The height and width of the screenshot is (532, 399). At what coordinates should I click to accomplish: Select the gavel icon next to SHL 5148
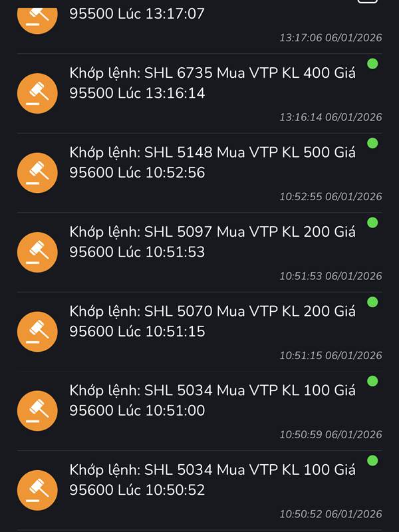click(x=37, y=173)
